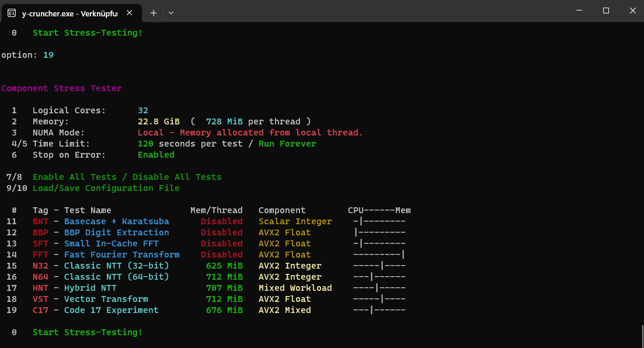Click '707 MiB' in Hybrid NTT row

pyautogui.click(x=224, y=288)
